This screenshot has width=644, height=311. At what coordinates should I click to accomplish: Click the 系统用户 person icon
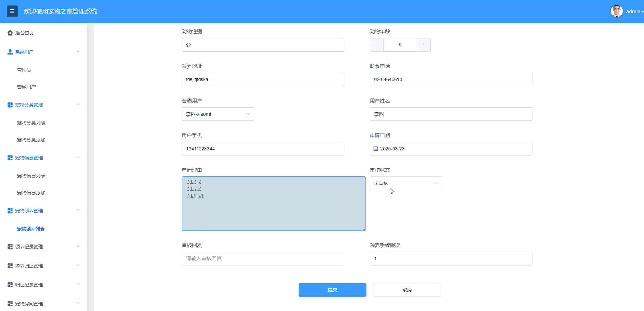(x=10, y=52)
